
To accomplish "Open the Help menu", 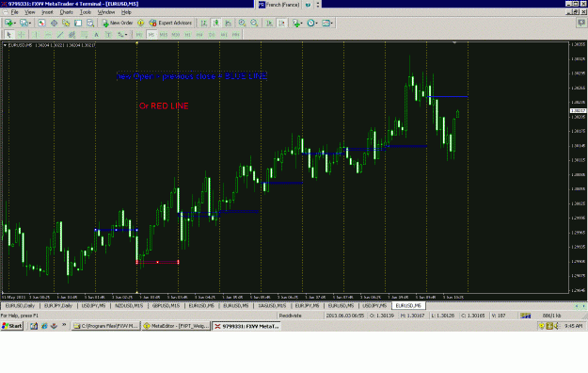I will [x=126, y=12].
